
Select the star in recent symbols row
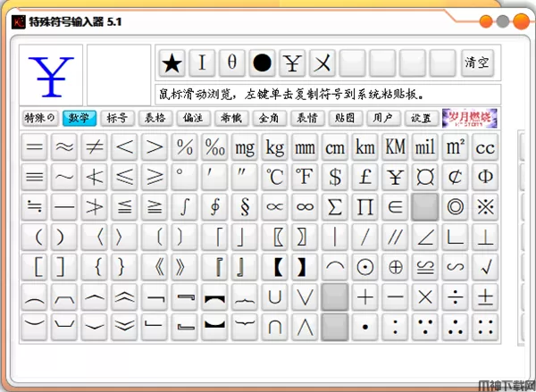pyautogui.click(x=172, y=63)
